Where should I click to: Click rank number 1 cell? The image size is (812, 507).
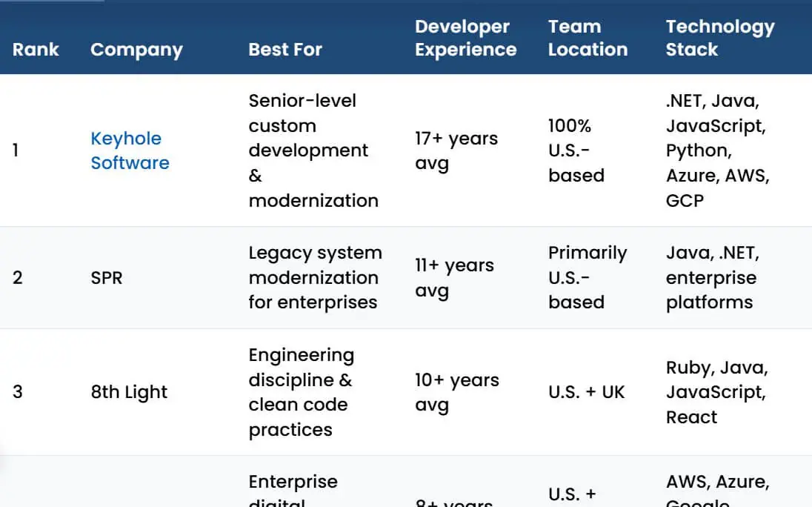[16, 150]
